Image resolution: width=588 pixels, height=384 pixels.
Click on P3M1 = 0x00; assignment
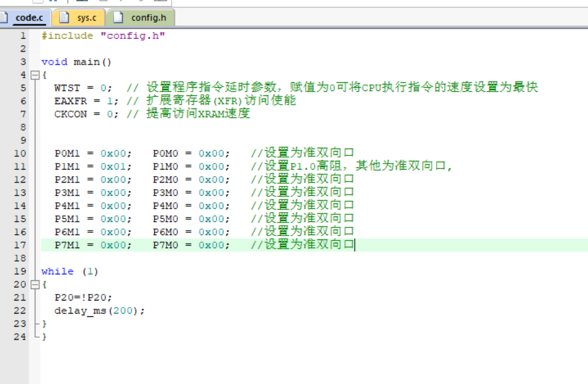click(x=93, y=193)
